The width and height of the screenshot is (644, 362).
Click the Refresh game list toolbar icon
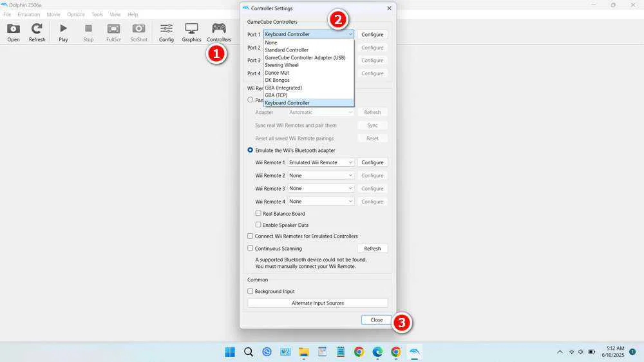pyautogui.click(x=37, y=29)
